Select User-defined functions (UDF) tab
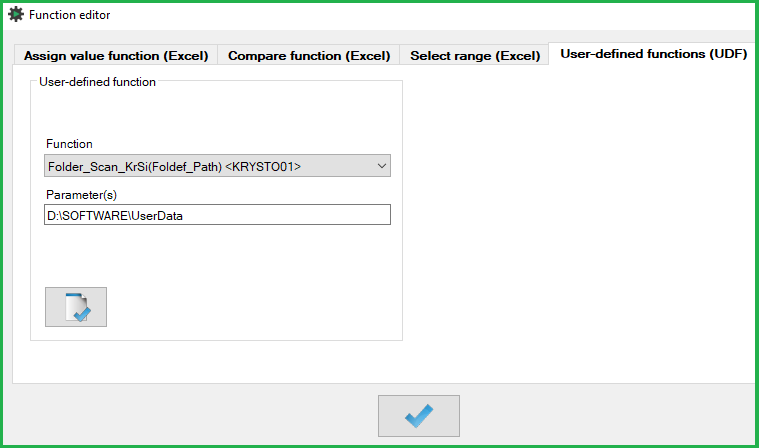Viewport: 759px width, 448px height. 653,54
